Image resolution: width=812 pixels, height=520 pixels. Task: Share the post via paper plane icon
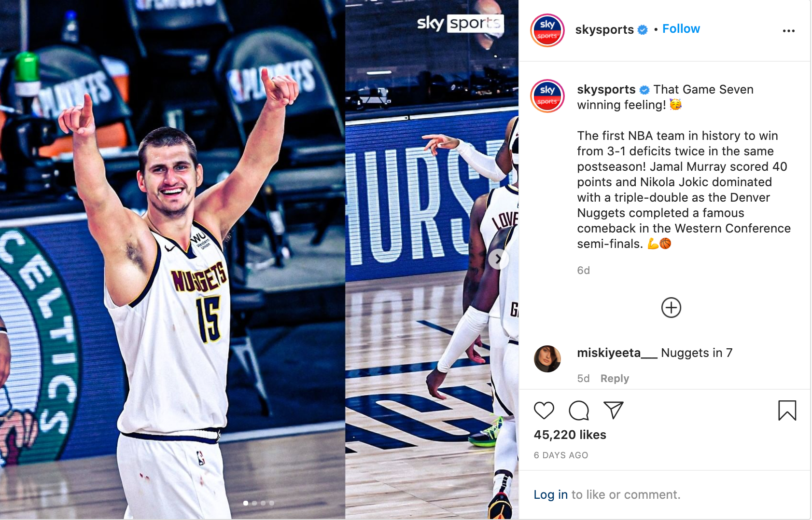click(x=613, y=410)
